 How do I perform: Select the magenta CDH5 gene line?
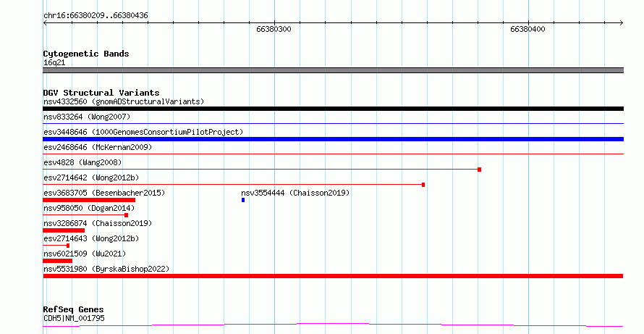tap(333, 325)
